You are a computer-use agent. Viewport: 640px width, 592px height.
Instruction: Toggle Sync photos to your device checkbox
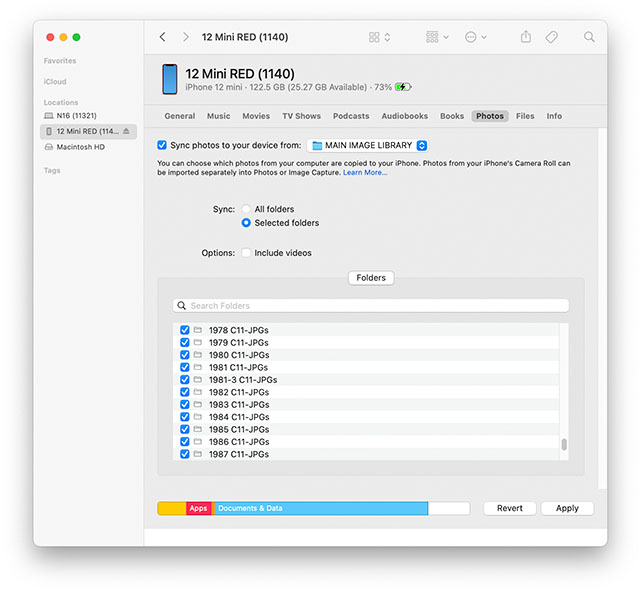point(162,145)
